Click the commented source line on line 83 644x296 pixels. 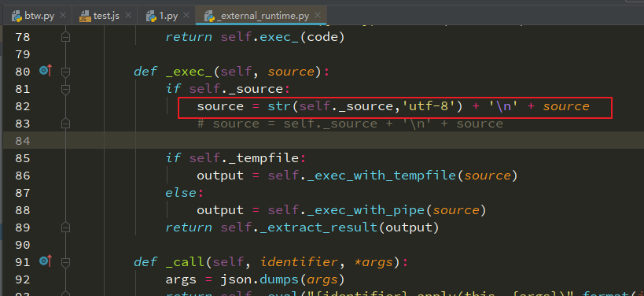click(350, 124)
